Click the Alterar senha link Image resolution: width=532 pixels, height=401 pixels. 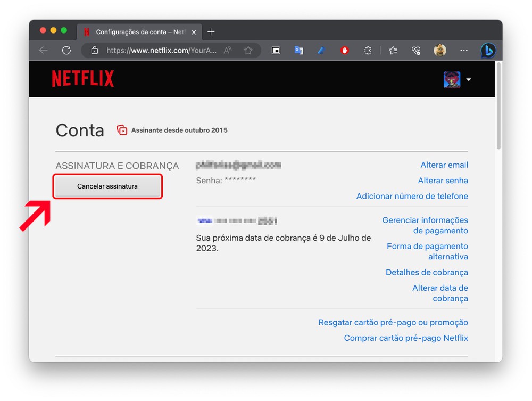(x=443, y=181)
